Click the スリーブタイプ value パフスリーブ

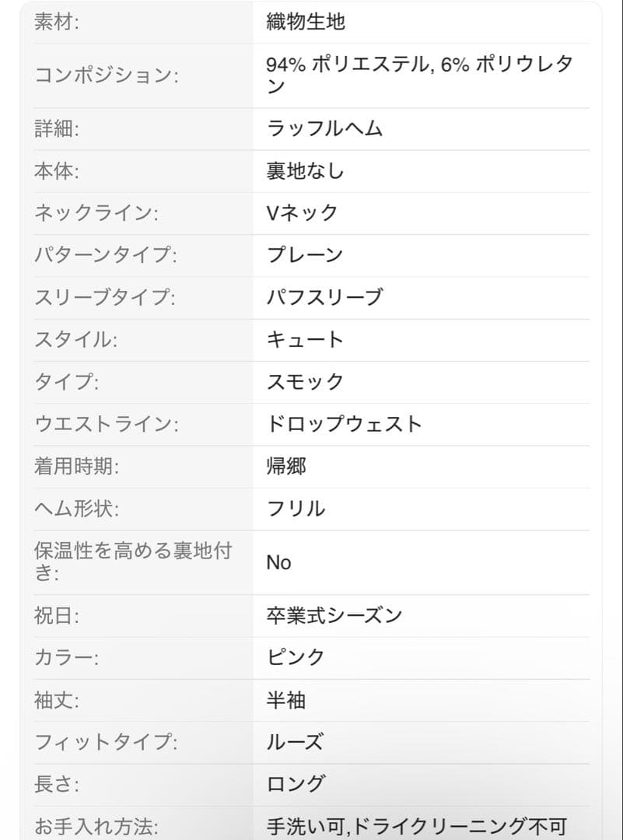(x=324, y=297)
